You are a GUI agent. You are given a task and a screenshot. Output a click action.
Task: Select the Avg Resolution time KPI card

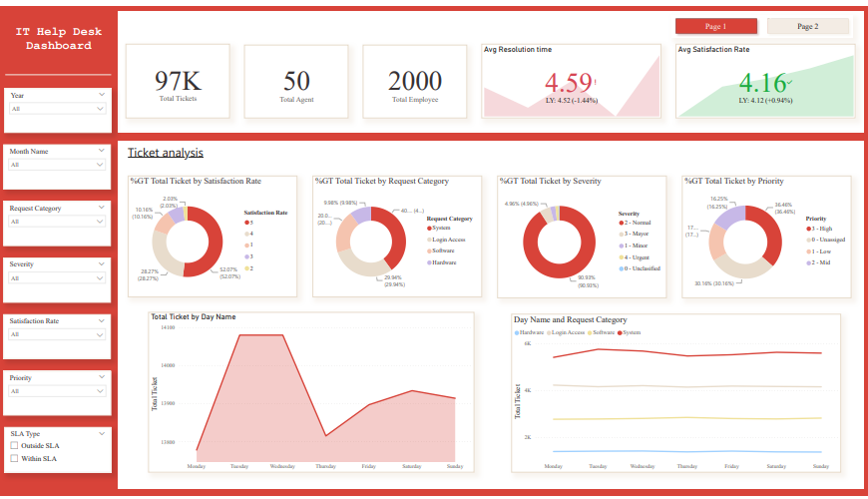pos(571,86)
